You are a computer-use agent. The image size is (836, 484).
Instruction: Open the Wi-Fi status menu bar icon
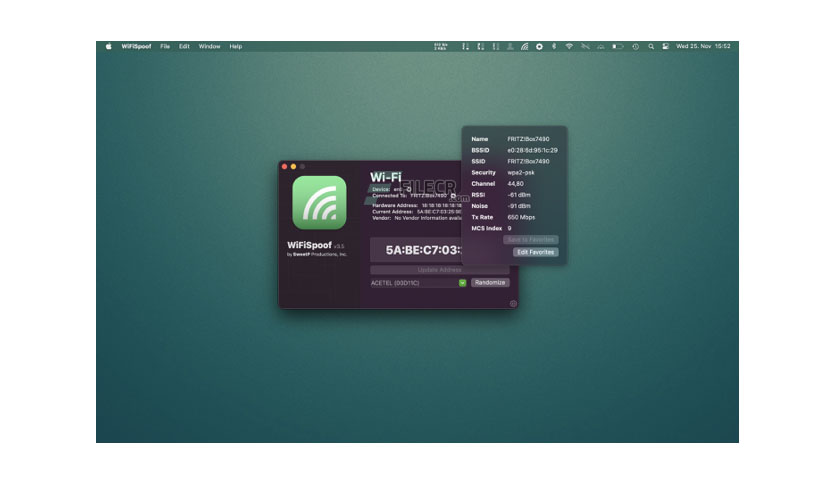pos(569,46)
